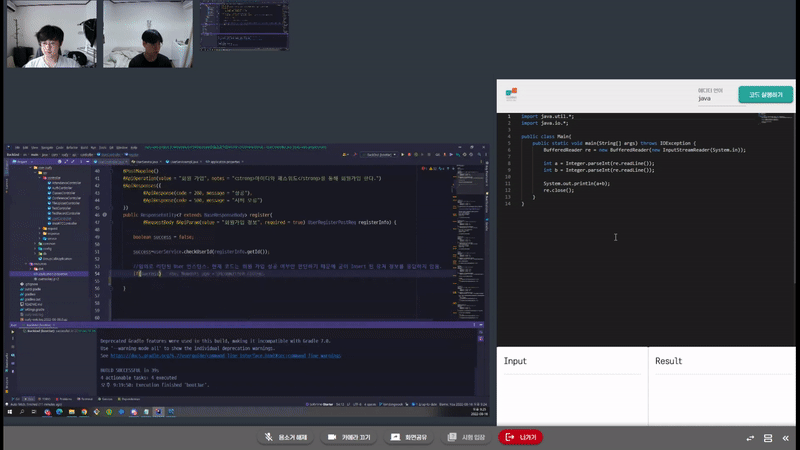800x450 pixels.
Task: Open the Dependencies tool window tab
Action: [x=129, y=399]
